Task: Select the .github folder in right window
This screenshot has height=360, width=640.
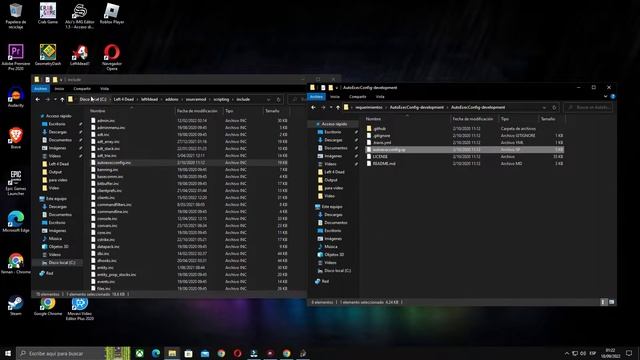Action: point(464,129)
